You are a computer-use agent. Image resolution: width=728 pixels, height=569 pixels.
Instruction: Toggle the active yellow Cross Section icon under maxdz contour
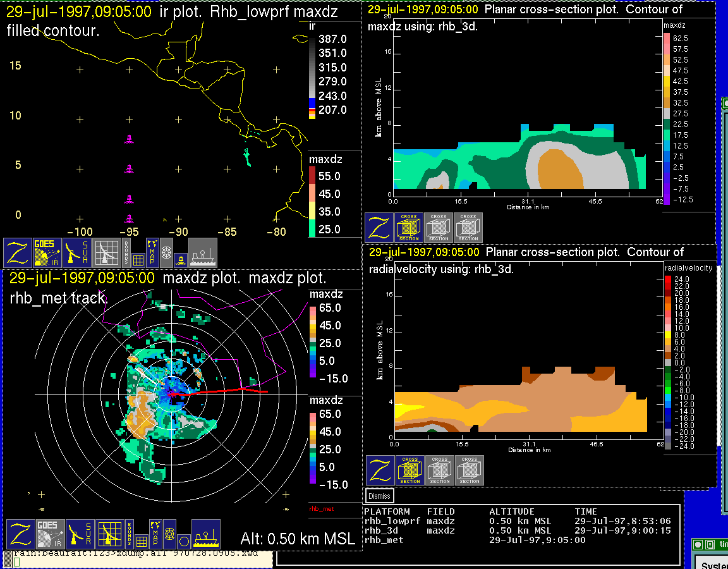click(x=409, y=228)
